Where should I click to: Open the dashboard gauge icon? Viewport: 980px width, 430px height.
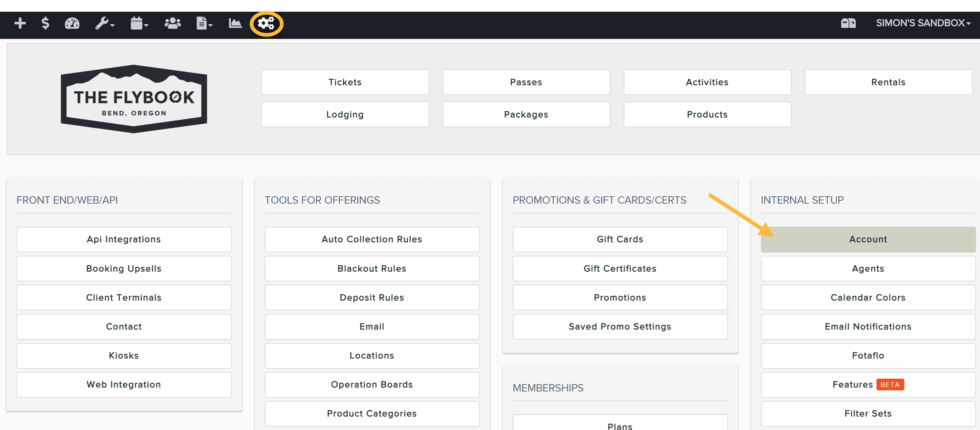[72, 23]
